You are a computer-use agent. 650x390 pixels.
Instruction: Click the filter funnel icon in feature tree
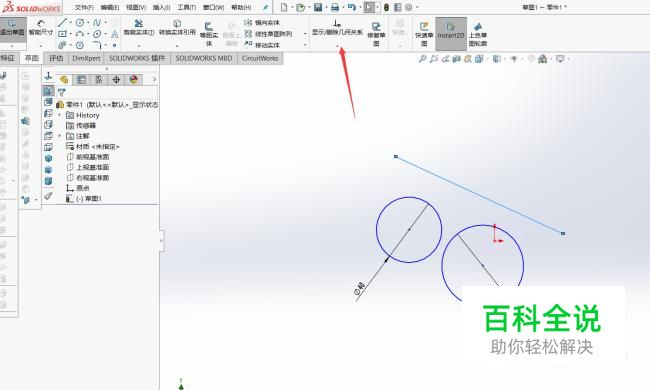pyautogui.click(x=62, y=92)
